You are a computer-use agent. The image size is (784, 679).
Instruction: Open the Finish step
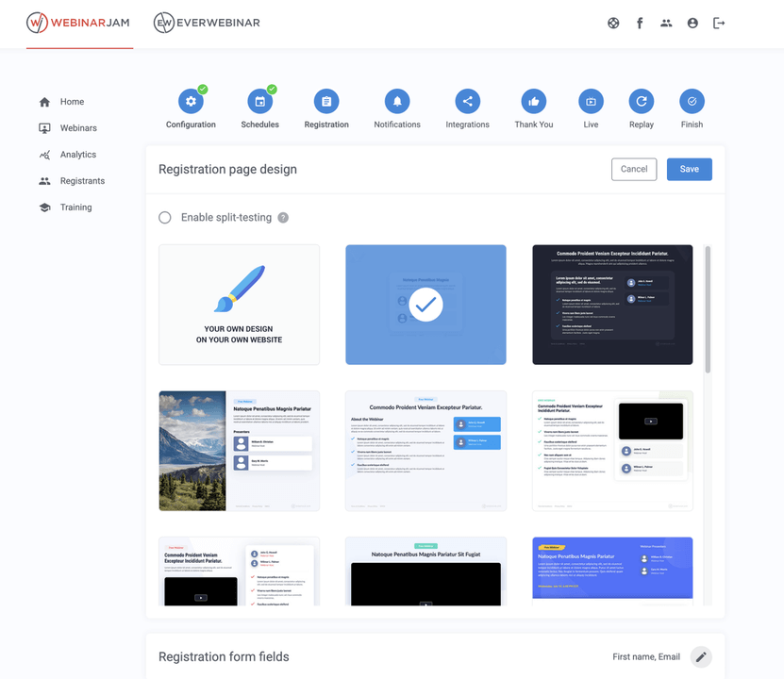pos(692,101)
